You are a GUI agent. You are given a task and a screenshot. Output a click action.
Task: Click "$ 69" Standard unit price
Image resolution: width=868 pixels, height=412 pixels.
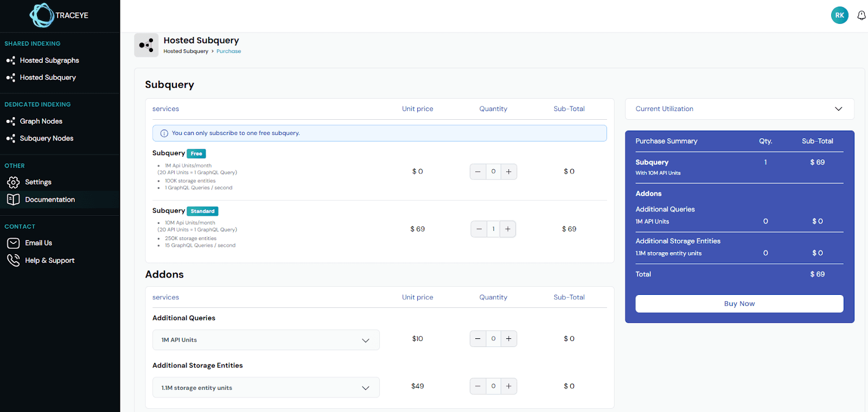[x=417, y=229]
